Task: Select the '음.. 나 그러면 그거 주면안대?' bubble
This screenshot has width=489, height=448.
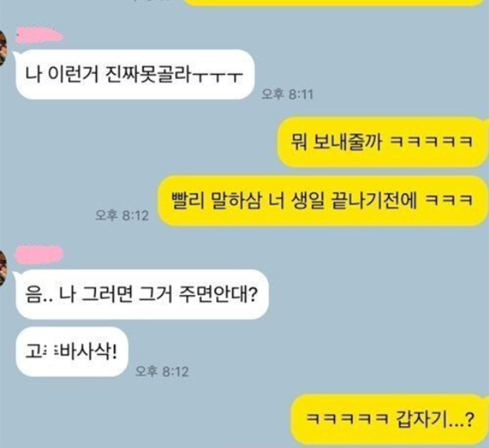Action: (141, 294)
